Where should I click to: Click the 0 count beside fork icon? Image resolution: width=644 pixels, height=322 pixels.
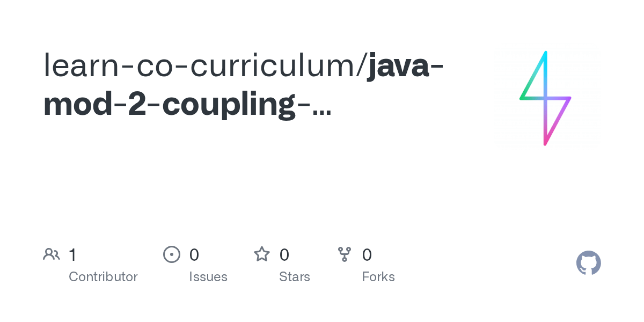point(367,255)
